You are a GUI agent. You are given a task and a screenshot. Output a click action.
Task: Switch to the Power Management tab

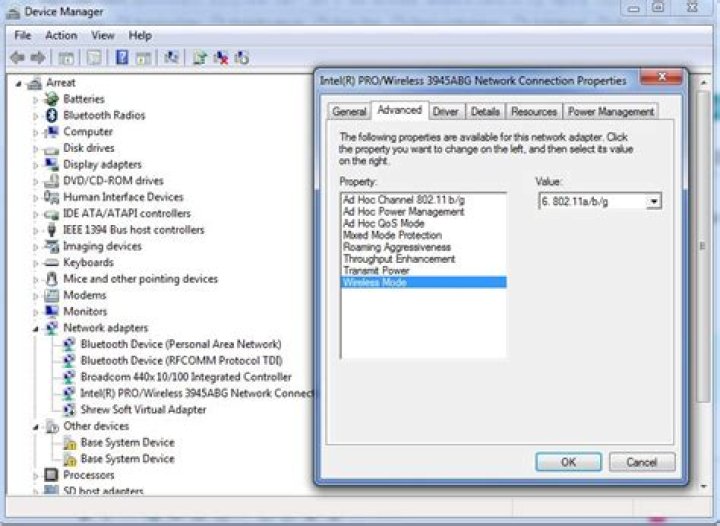coord(611,112)
